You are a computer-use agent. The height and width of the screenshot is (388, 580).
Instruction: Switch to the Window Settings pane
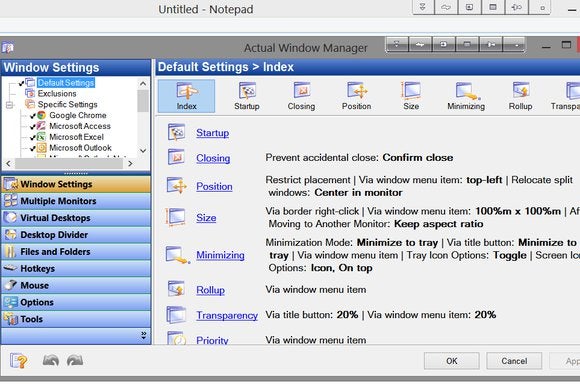click(x=76, y=184)
